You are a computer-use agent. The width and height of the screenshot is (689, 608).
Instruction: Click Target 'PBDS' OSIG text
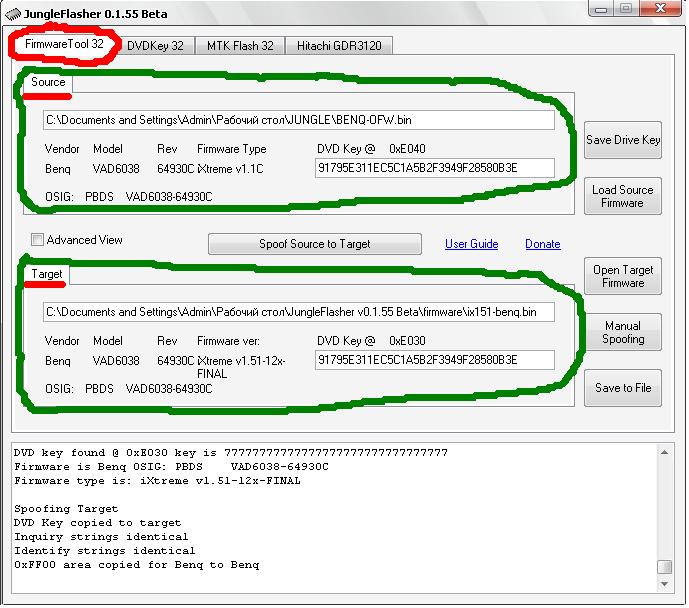pyautogui.click(x=99, y=389)
